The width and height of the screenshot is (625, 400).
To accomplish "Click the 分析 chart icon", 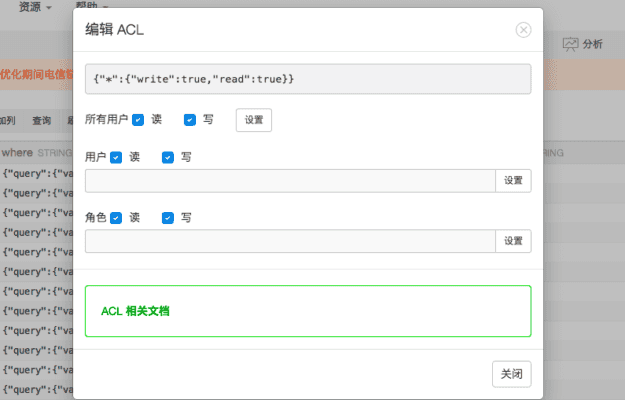I will click(571, 44).
